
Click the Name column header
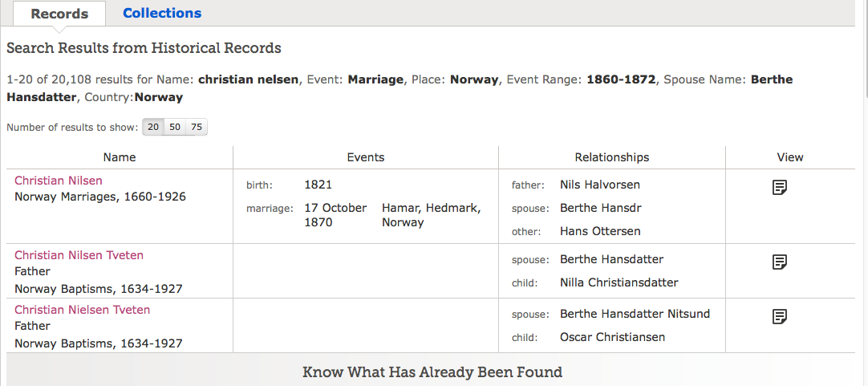click(120, 157)
